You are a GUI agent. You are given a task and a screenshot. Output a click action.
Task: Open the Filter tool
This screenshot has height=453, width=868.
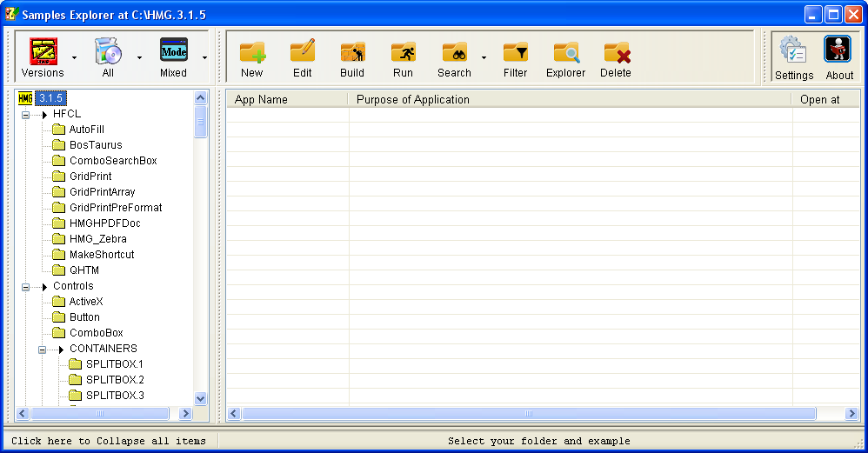click(x=515, y=53)
